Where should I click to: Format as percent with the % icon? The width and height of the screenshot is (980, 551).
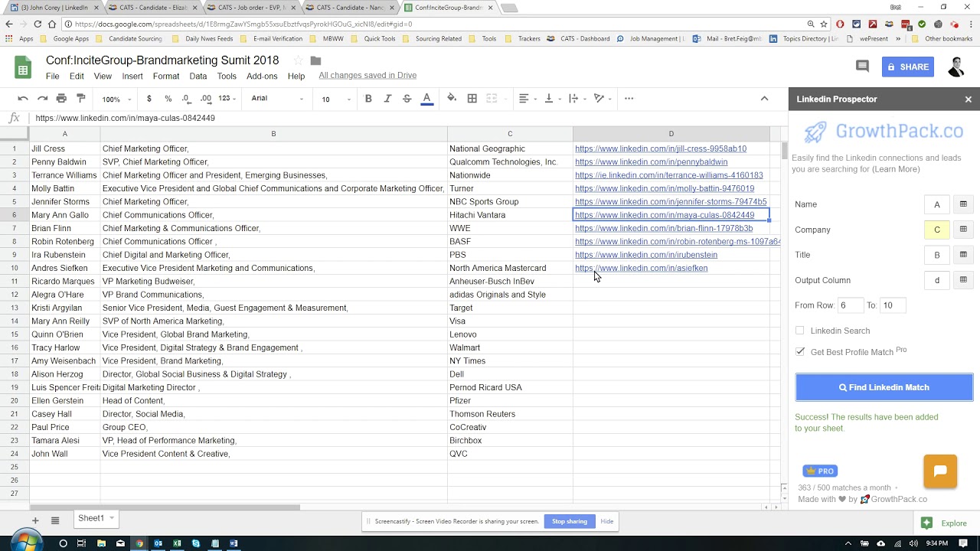coord(168,99)
